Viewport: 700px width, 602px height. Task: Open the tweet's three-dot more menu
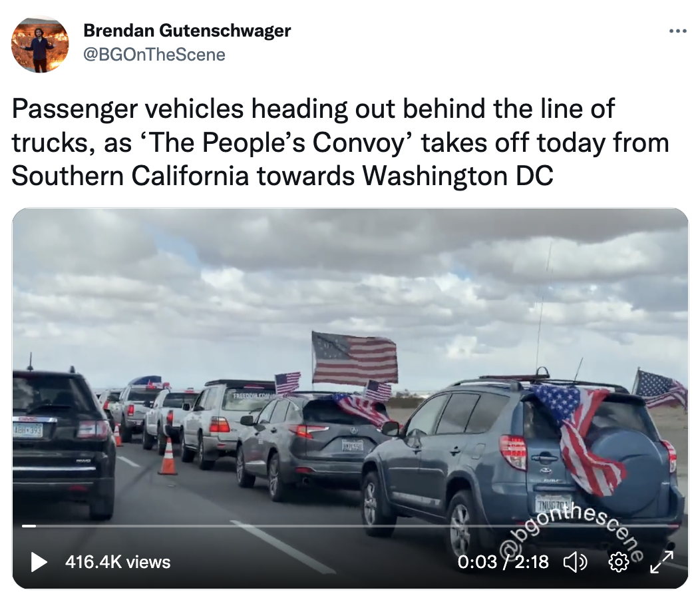[677, 31]
